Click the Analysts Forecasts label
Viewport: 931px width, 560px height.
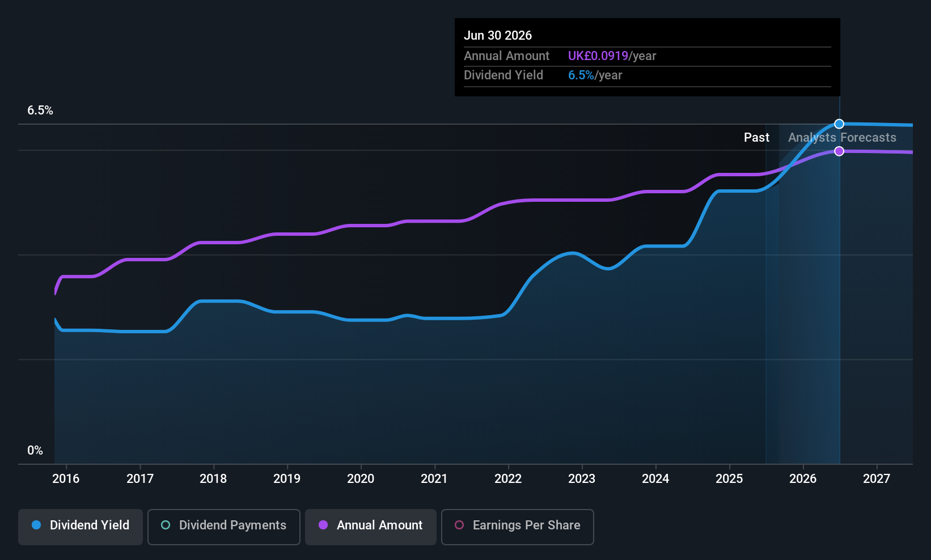(842, 138)
